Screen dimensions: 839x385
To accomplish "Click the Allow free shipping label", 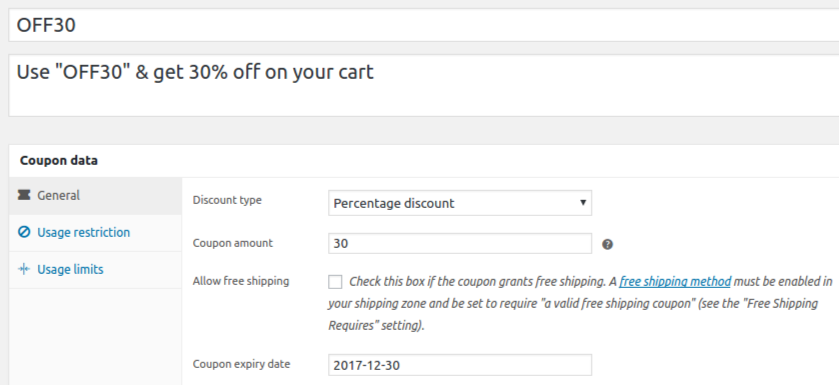I will click(241, 281).
